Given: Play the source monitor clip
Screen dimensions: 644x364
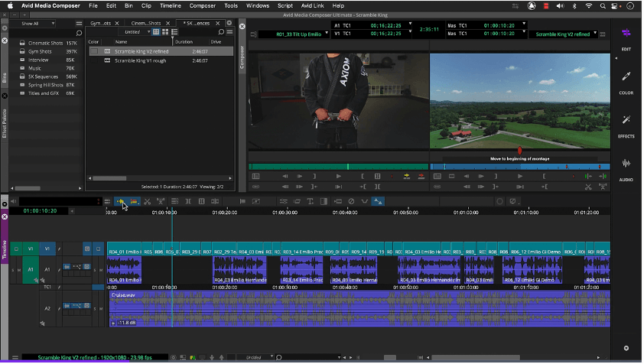Looking at the screenshot, I should click(x=338, y=176).
